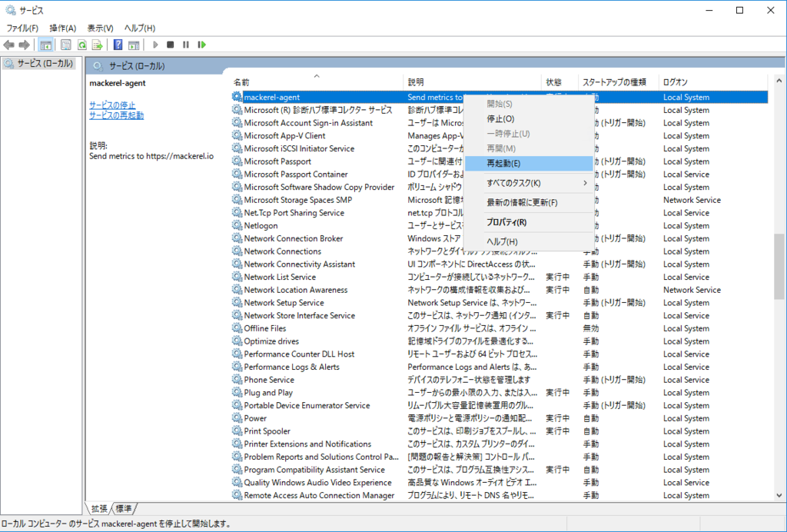Select Program Compatibility Assistant Service row
This screenshot has height=532, width=787.
[500, 470]
